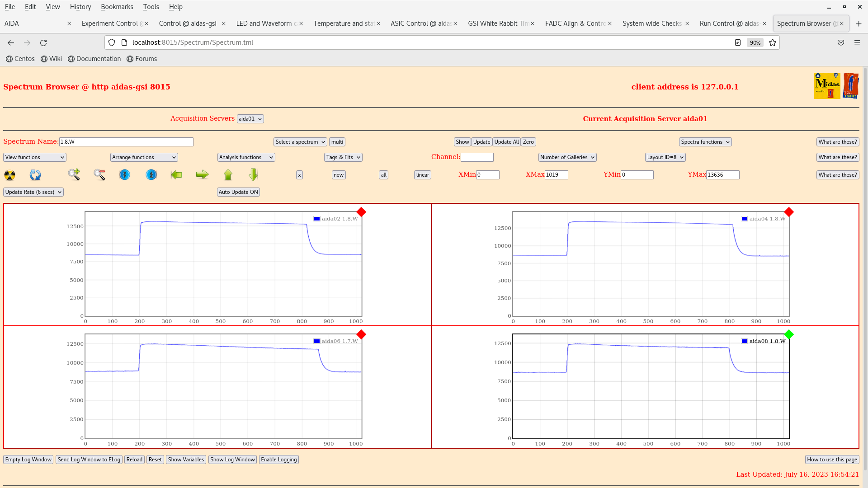This screenshot has height=488, width=868.
Task: Click the green left arrow icon
Action: click(176, 174)
